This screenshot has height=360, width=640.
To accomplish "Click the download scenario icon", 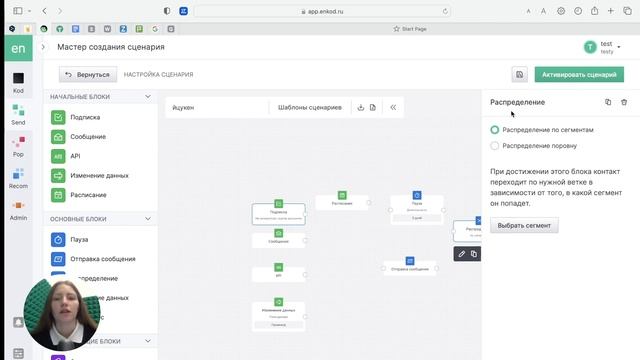I will pyautogui.click(x=360, y=107).
